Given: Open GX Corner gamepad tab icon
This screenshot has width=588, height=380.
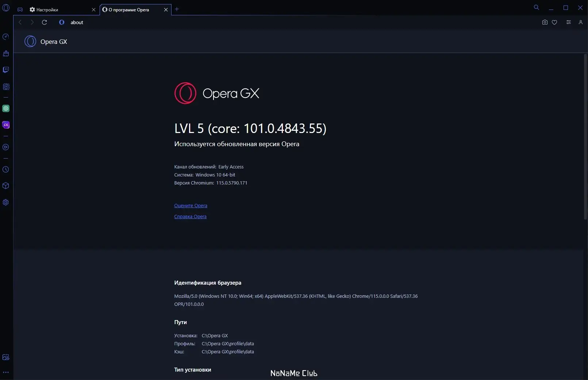Looking at the screenshot, I should 20,9.
